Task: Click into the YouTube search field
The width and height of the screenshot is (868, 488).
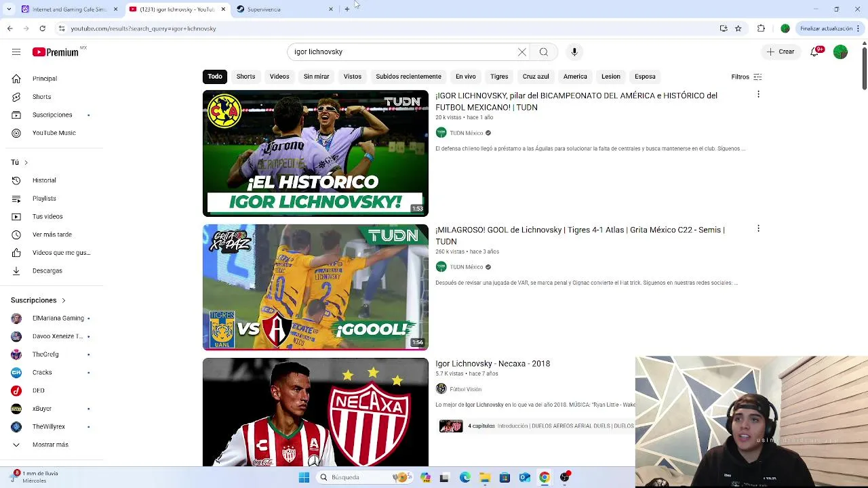Action: point(403,52)
